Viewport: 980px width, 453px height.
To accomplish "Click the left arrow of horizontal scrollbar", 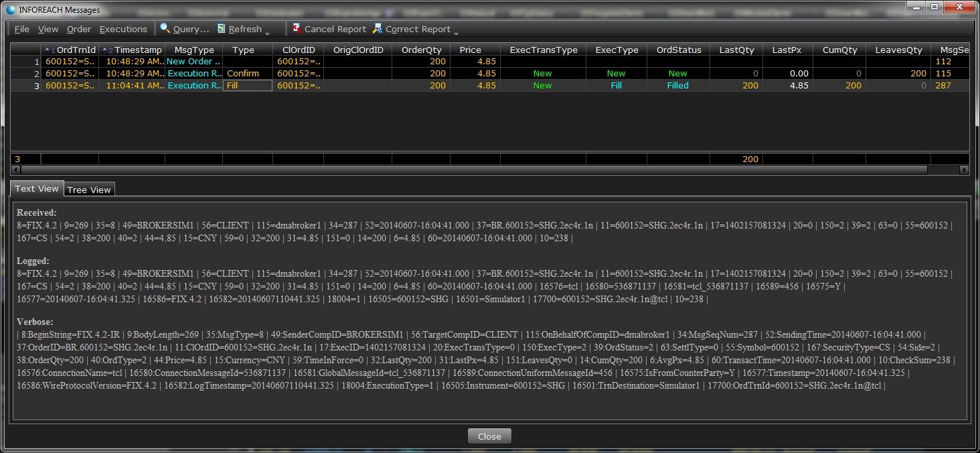I will tap(15, 170).
